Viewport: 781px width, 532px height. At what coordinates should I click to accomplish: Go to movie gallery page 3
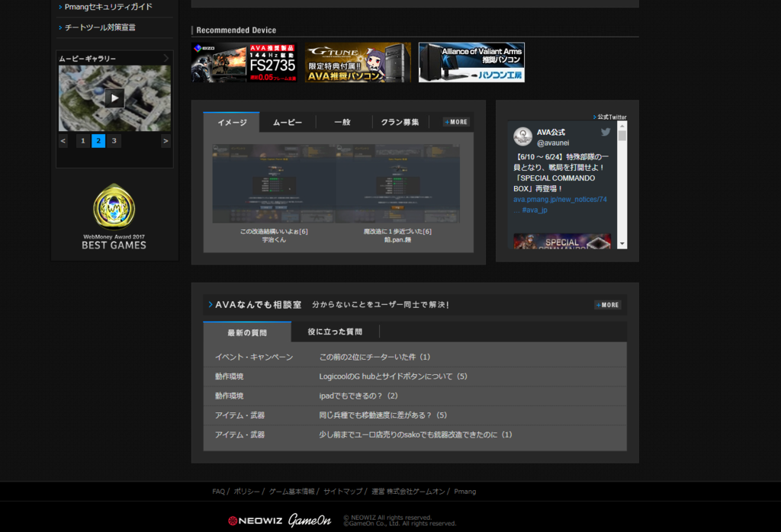pos(114,141)
